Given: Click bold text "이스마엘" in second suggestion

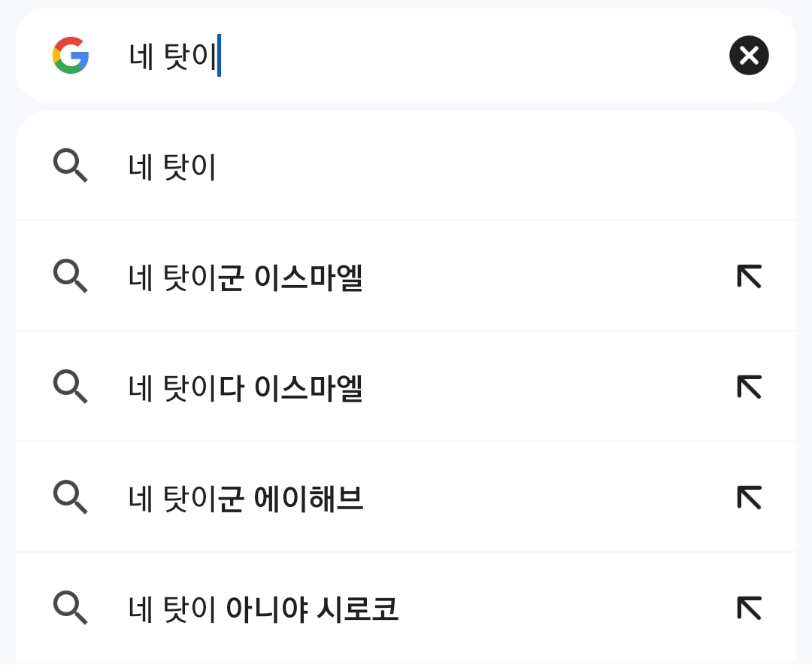Looking at the screenshot, I should pos(309,278).
